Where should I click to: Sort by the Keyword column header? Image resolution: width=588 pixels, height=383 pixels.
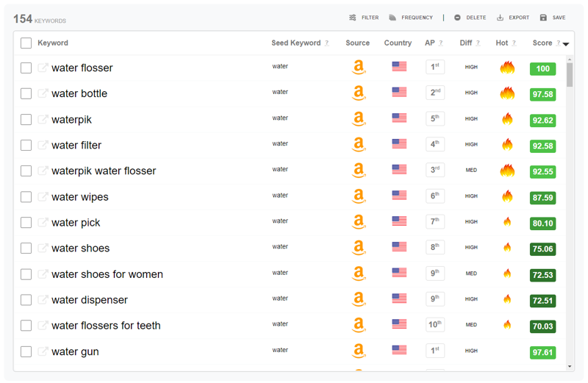click(53, 43)
